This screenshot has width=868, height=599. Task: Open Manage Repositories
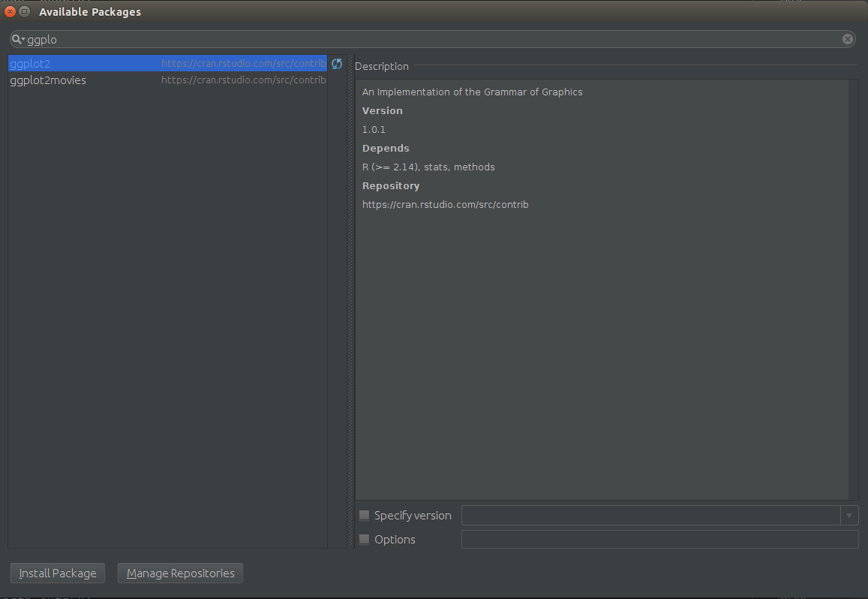tap(181, 573)
